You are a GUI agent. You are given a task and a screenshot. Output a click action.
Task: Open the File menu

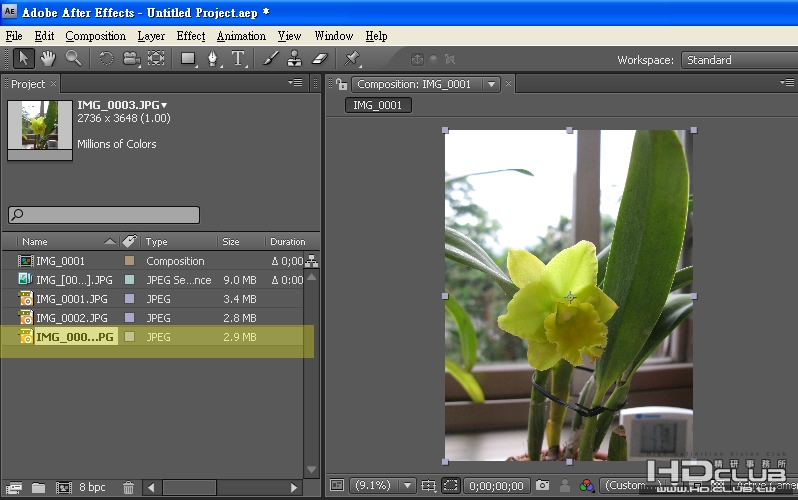click(x=14, y=36)
